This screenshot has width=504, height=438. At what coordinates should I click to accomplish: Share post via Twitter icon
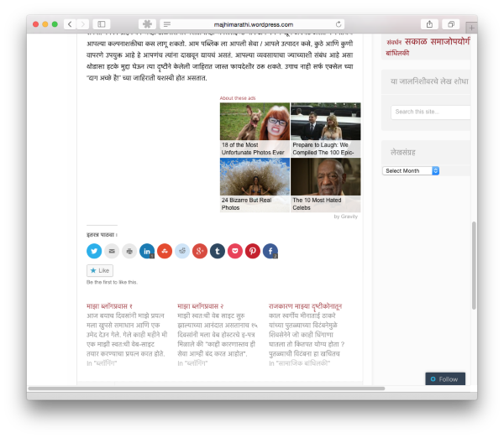point(94,251)
